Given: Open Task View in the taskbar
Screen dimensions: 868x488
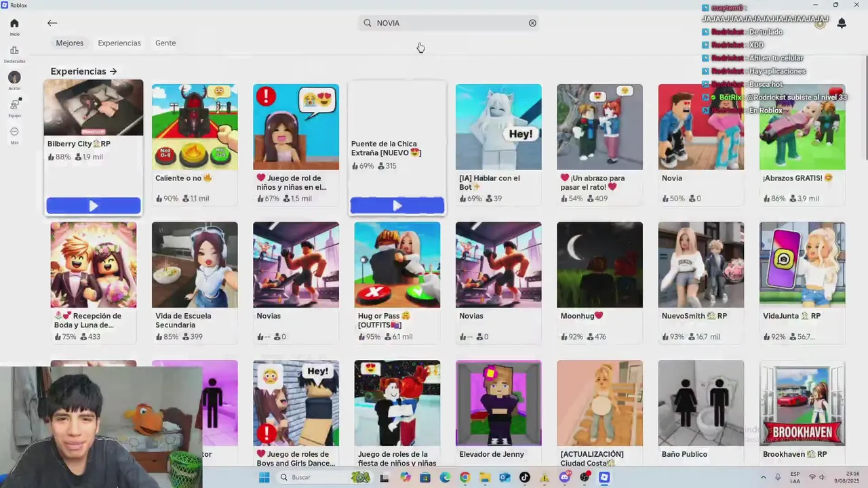Looking at the screenshot, I should [384, 478].
